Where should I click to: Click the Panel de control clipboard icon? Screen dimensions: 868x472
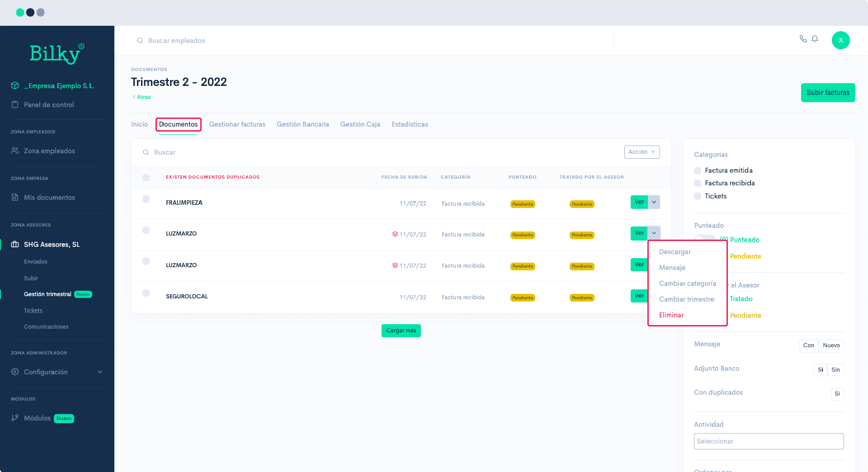coord(15,104)
